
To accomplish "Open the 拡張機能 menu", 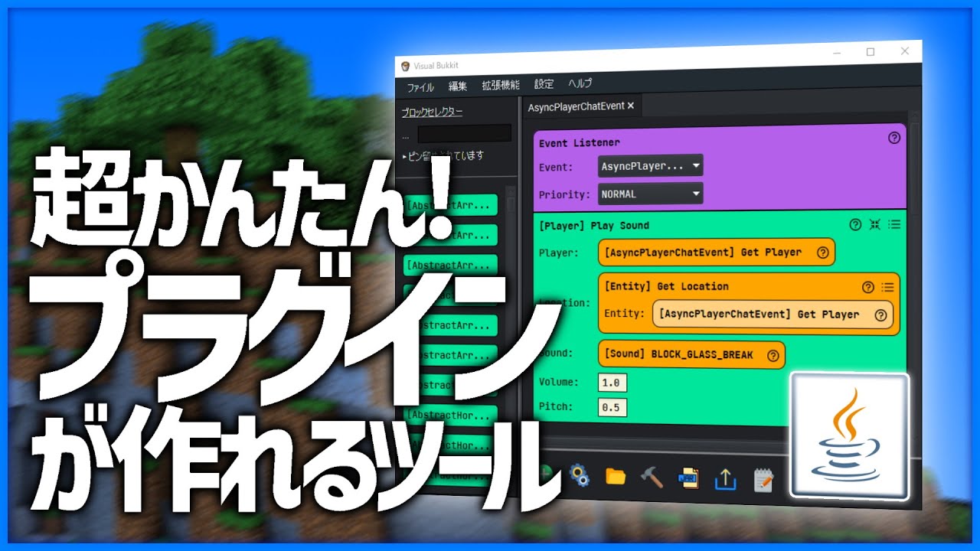I will (x=501, y=85).
